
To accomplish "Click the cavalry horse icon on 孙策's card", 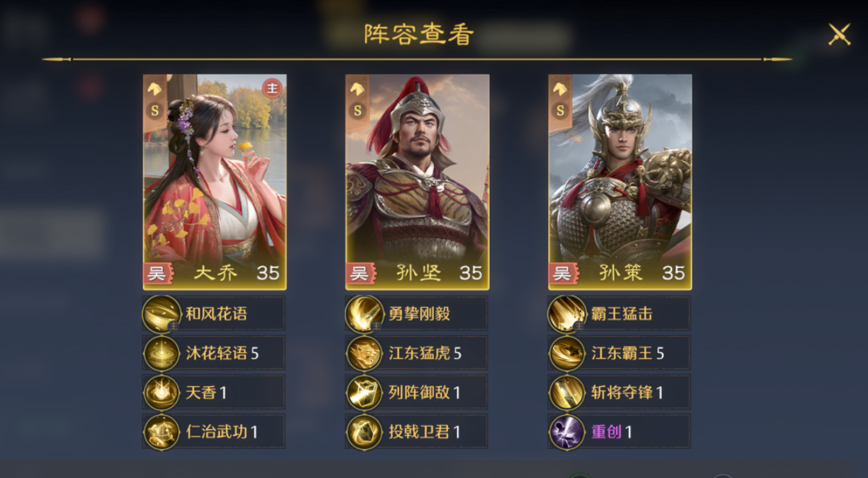I will pos(561,89).
